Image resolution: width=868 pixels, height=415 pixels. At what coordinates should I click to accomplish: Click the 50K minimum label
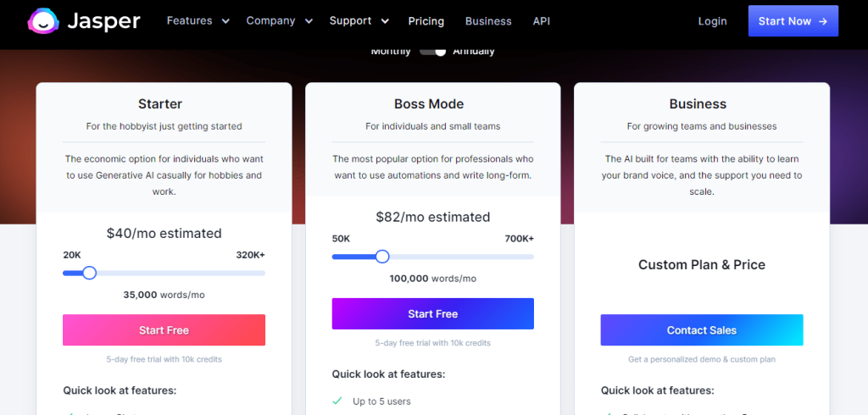tap(341, 239)
